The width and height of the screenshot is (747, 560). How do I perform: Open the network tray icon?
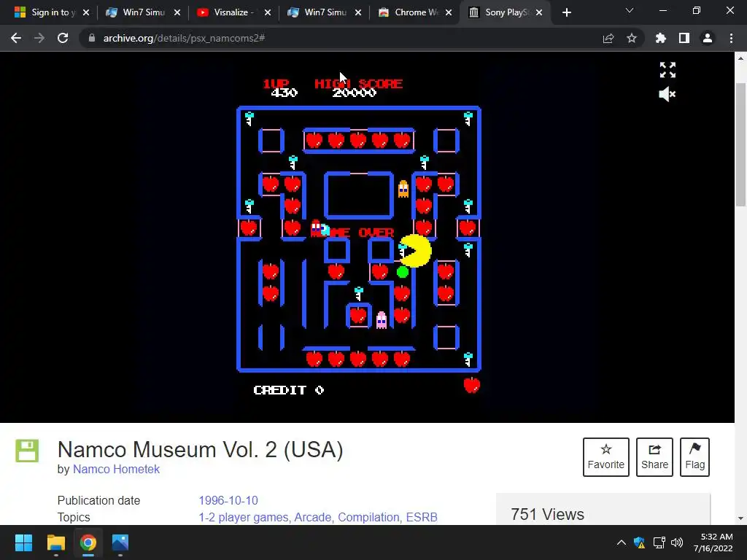(659, 542)
